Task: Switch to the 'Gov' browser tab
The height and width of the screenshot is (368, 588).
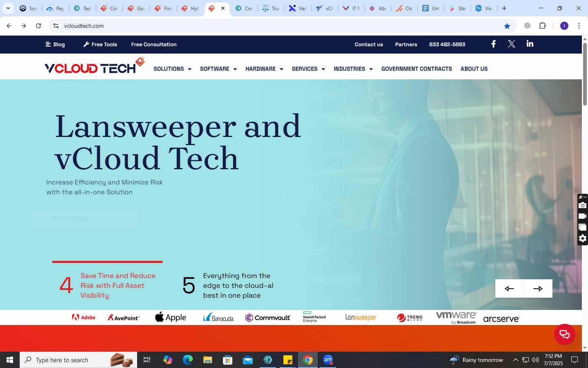Action: pyautogui.click(x=136, y=8)
